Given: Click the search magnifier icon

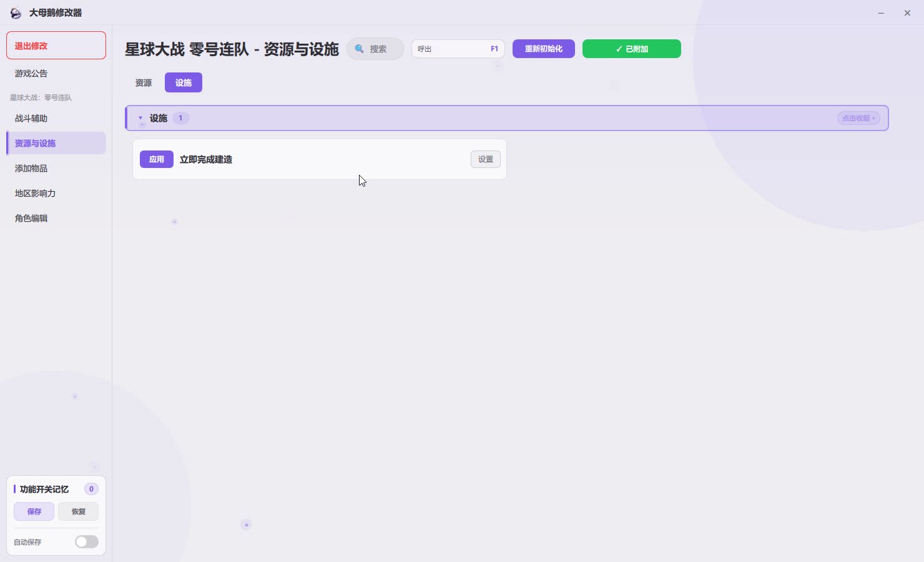Looking at the screenshot, I should pyautogui.click(x=360, y=49).
